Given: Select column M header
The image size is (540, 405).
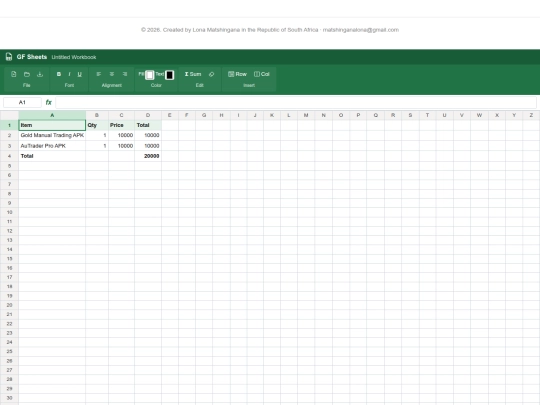Looking at the screenshot, I should [306, 115].
